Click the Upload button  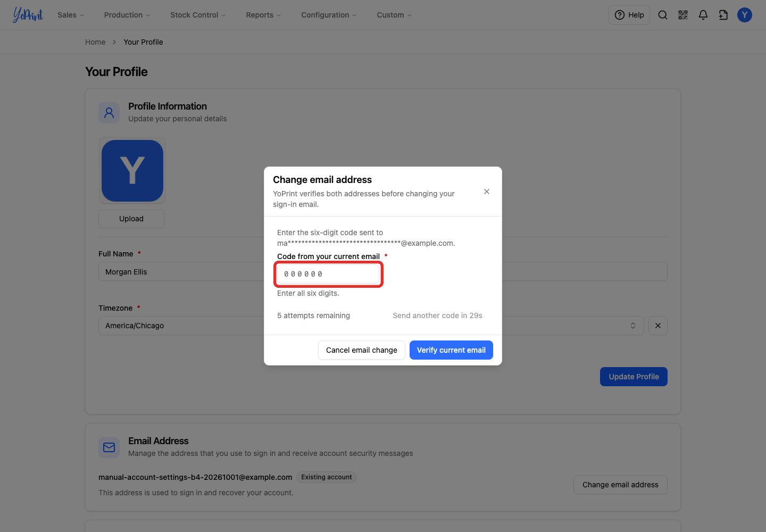click(x=131, y=219)
